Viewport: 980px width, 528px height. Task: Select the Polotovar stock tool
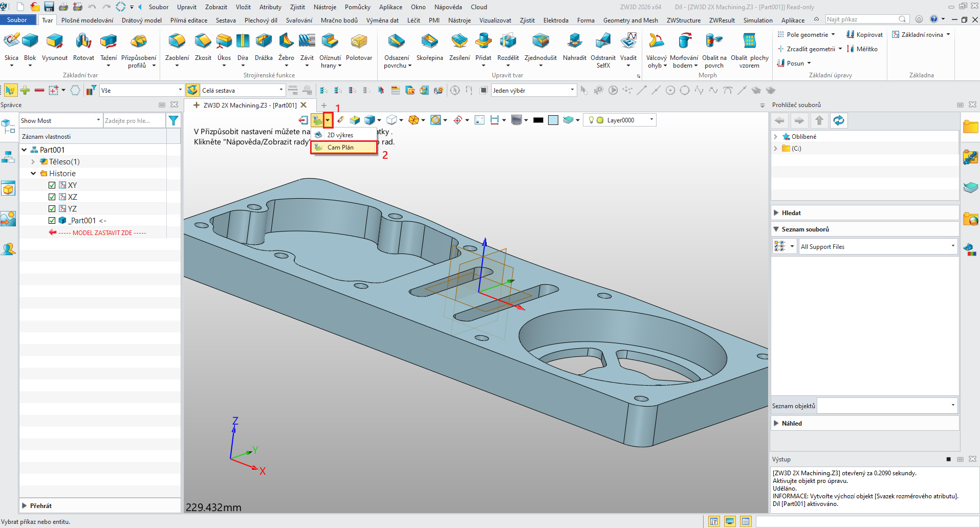click(359, 47)
